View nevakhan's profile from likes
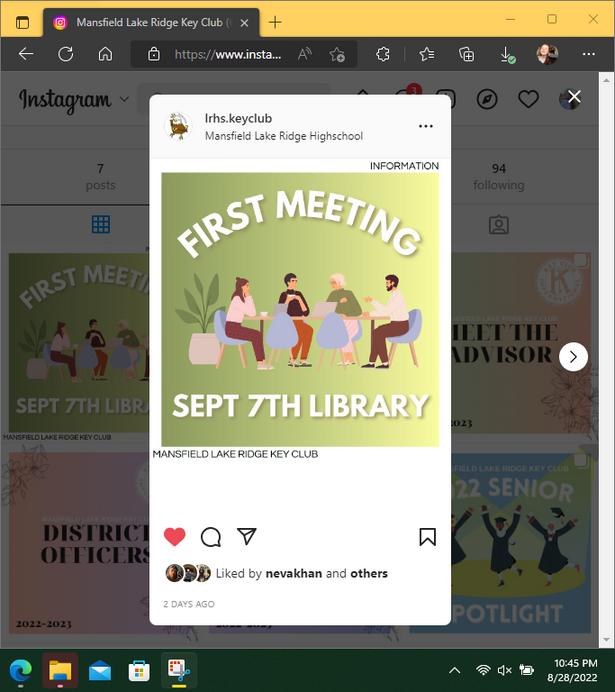This screenshot has height=692, width=615. pos(294,573)
